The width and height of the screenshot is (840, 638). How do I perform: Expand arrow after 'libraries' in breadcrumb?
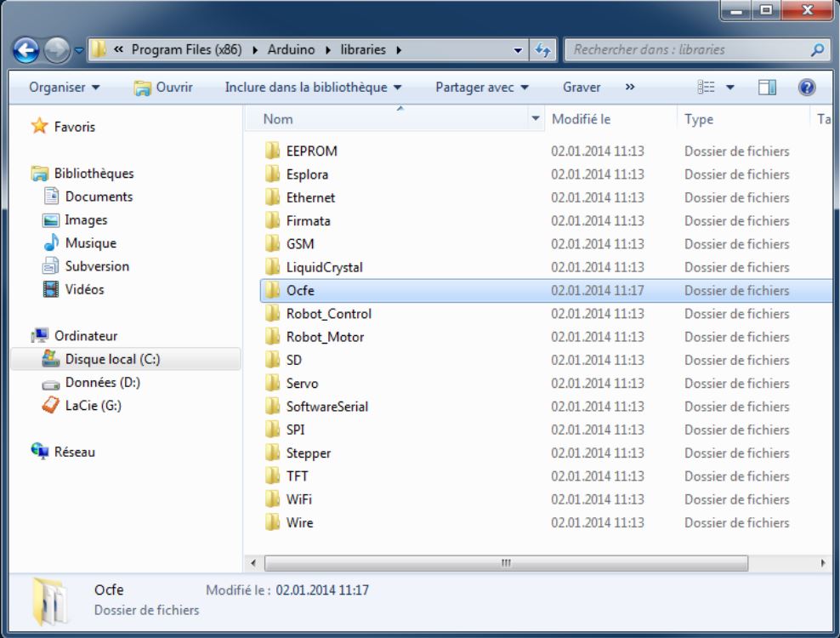coord(399,50)
